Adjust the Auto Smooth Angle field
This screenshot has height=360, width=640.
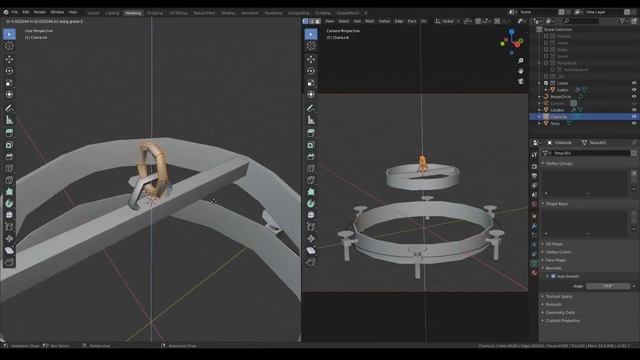tap(608, 286)
